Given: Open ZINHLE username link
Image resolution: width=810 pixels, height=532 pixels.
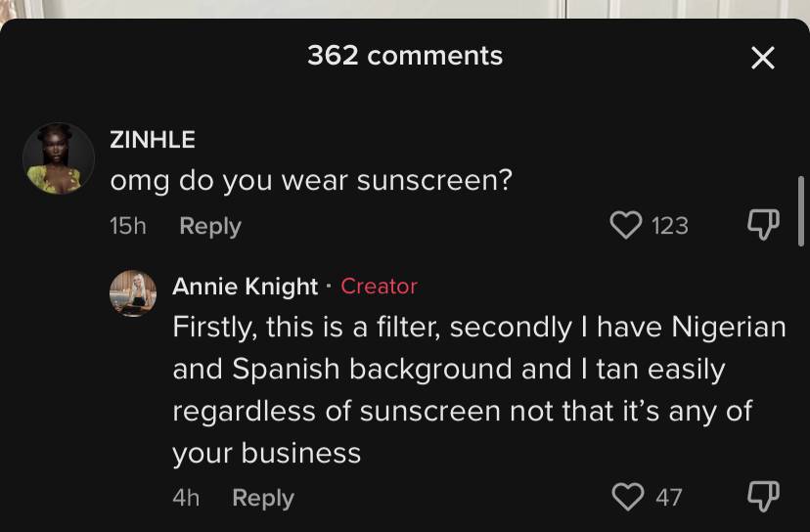Looking at the screenshot, I should [x=153, y=140].
